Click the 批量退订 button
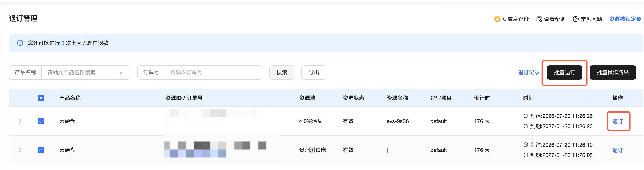644x170 pixels. pos(564,72)
